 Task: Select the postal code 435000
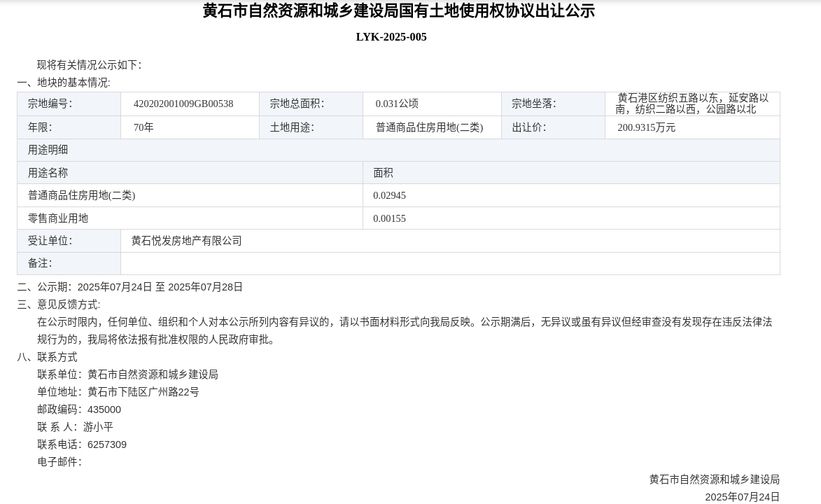click(104, 409)
